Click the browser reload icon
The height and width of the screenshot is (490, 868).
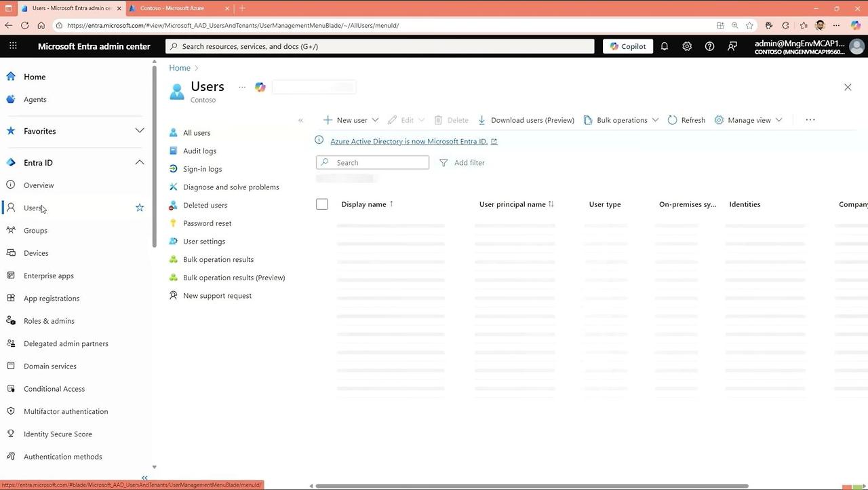24,26
